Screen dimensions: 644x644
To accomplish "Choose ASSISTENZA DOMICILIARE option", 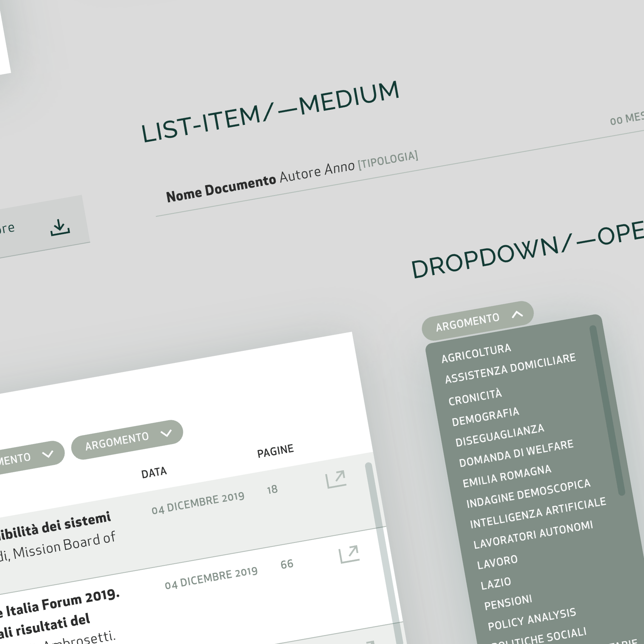I will coord(510,368).
